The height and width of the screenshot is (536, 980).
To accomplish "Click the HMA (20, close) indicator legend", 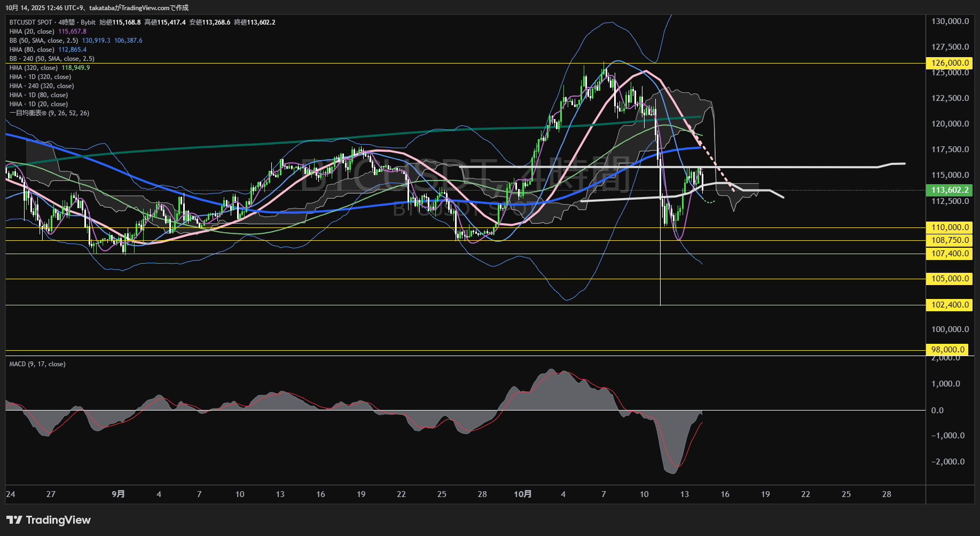I will click(32, 31).
